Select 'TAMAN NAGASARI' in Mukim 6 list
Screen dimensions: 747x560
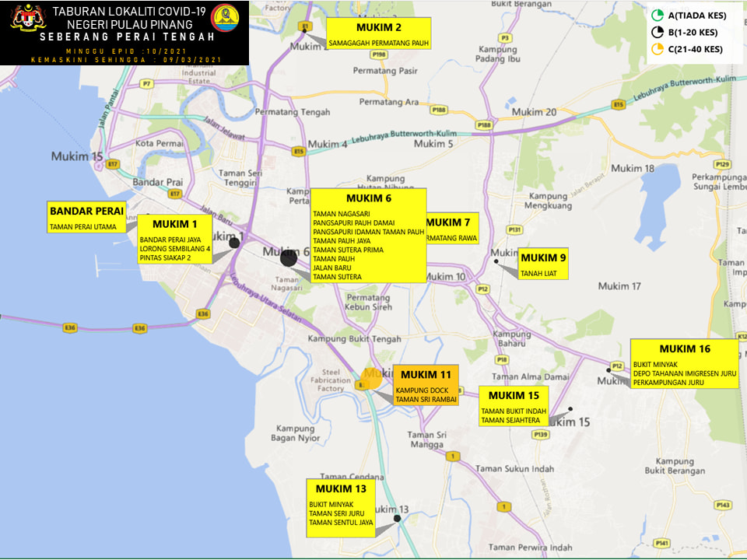tap(342, 214)
